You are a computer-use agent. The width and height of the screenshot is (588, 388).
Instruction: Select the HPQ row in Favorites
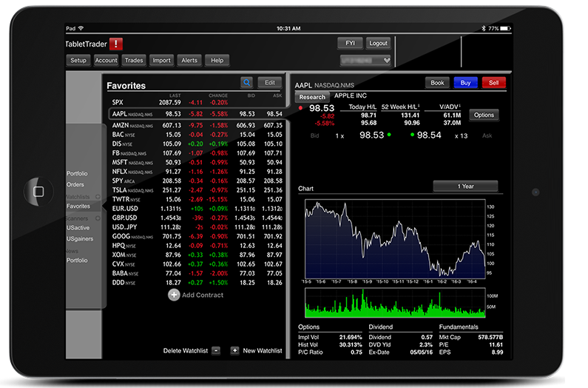[197, 246]
